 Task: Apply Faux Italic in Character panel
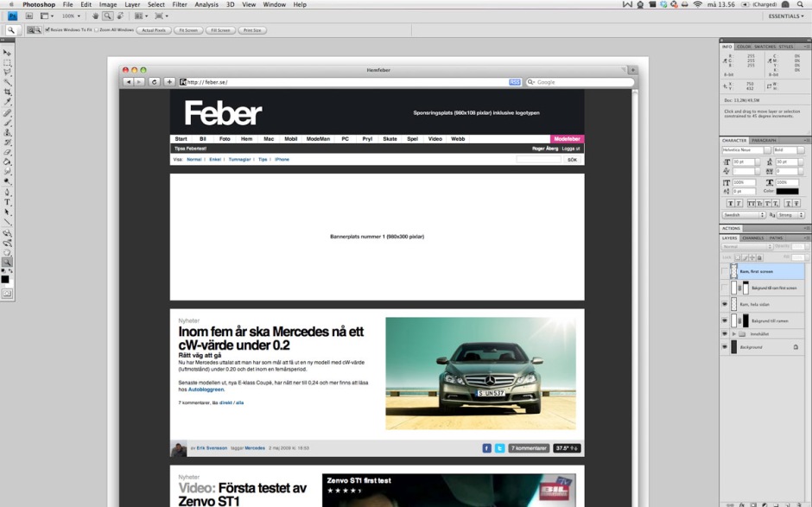point(739,204)
